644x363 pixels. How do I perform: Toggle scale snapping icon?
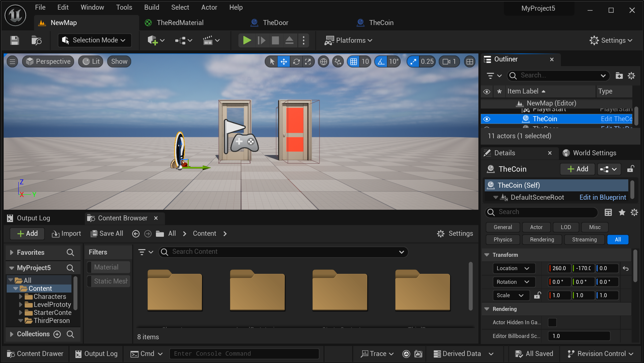tap(413, 61)
